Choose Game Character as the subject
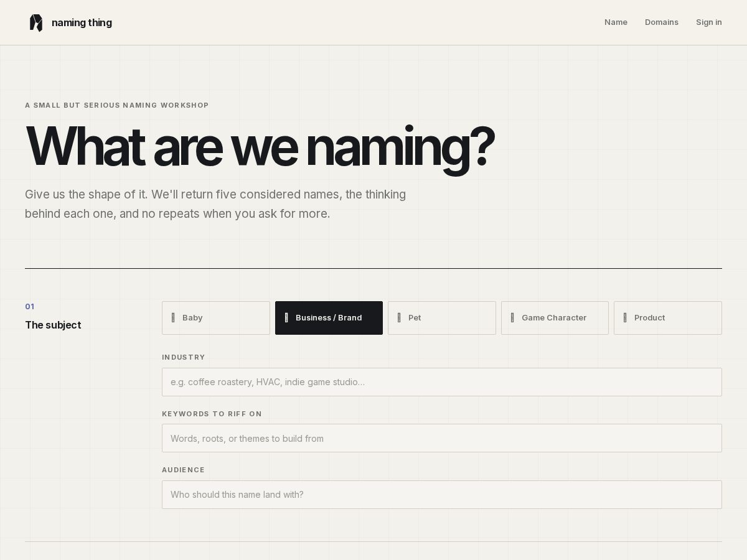The image size is (747, 560). tap(555, 318)
